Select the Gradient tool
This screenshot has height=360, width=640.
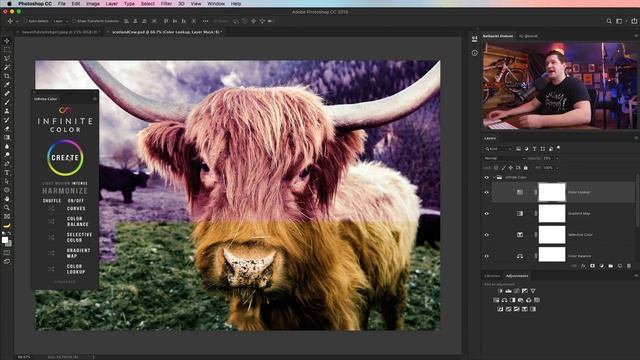click(x=7, y=137)
